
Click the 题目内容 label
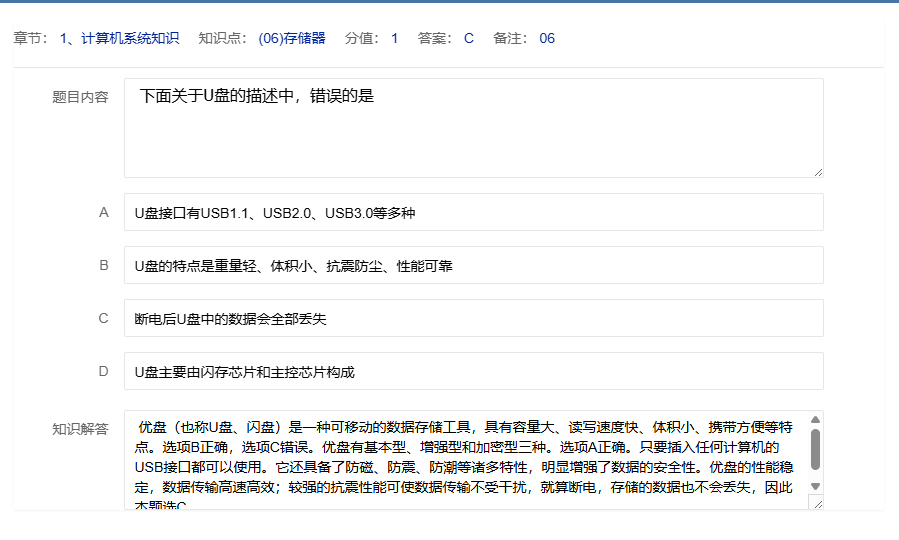click(x=80, y=97)
